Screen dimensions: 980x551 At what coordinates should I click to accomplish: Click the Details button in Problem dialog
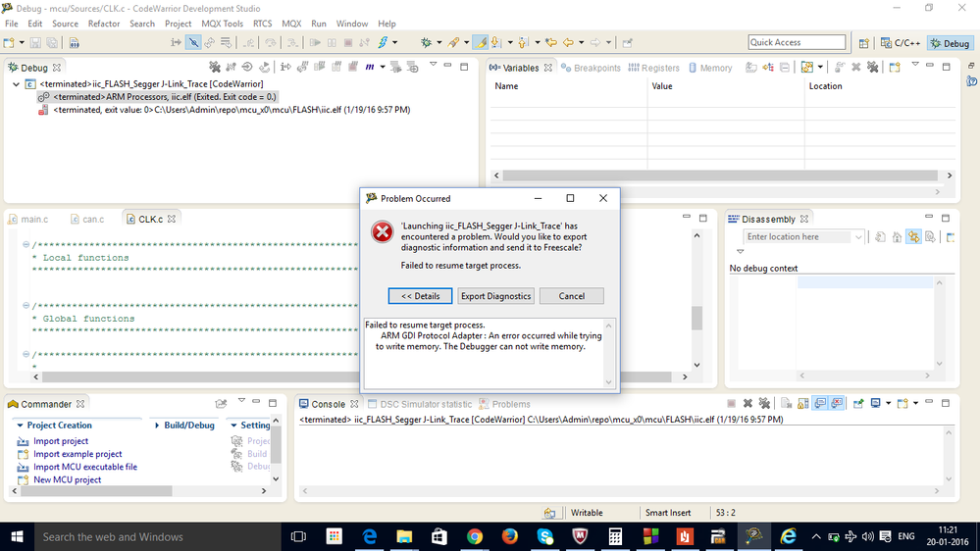pyautogui.click(x=420, y=296)
